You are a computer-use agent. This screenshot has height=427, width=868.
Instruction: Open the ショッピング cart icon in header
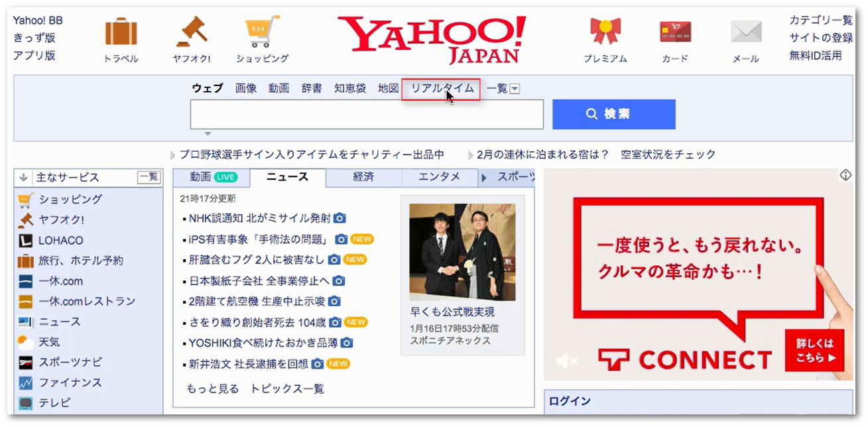[x=262, y=31]
